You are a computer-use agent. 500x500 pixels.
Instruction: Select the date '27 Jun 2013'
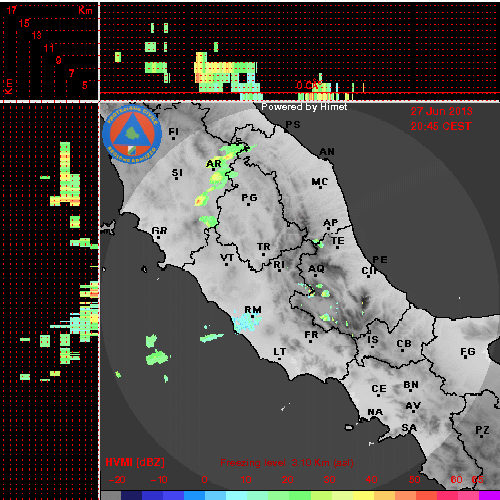coord(441,111)
